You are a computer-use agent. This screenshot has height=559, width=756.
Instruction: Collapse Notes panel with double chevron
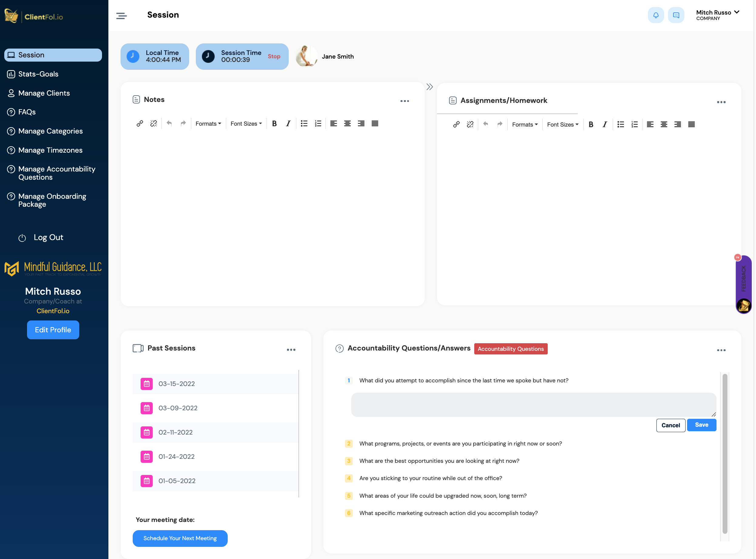(429, 87)
